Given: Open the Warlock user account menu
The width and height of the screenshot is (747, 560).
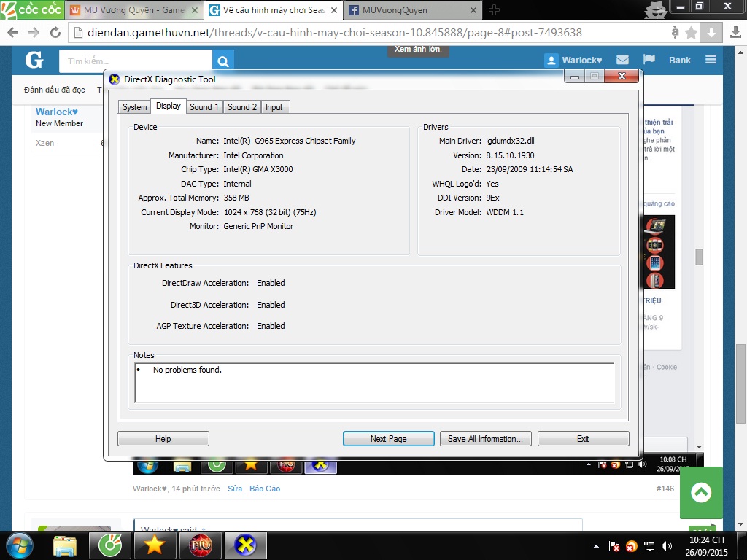Looking at the screenshot, I should coord(573,60).
